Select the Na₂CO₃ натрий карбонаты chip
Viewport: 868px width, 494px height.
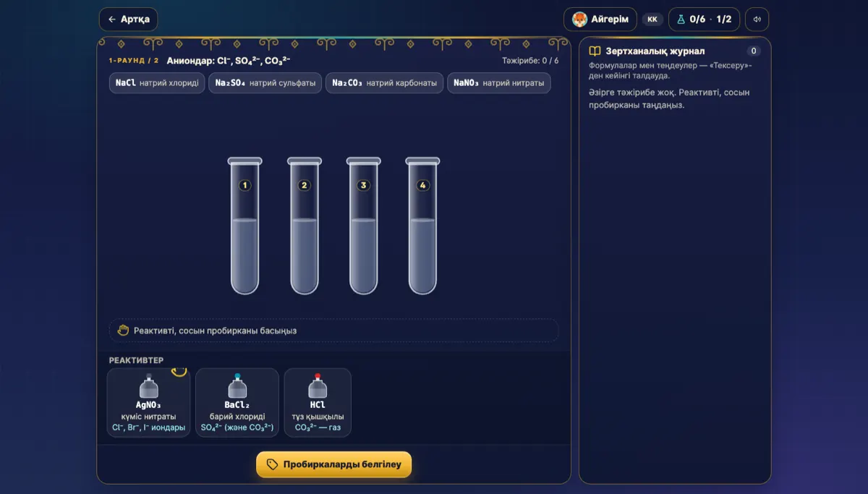pyautogui.click(x=384, y=83)
